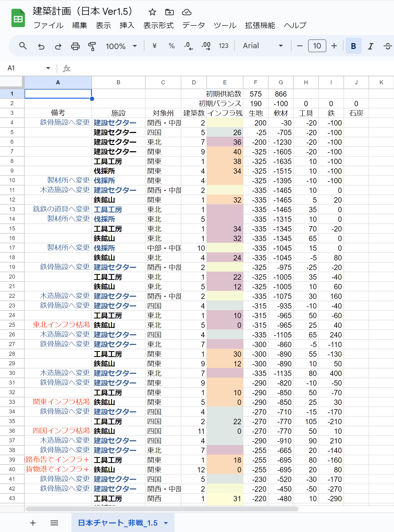The width and height of the screenshot is (394, 532).
Task: Activate the paint format icon
Action: pyautogui.click(x=92, y=46)
